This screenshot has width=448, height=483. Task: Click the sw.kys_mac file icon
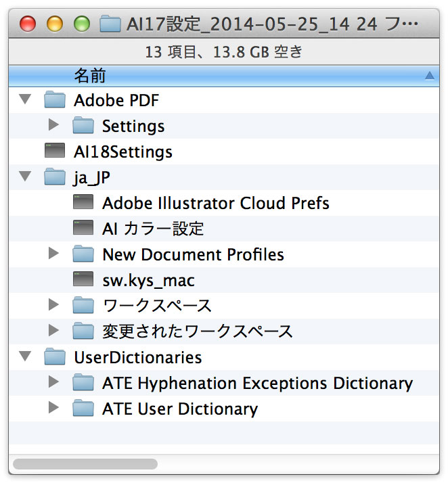(x=83, y=279)
